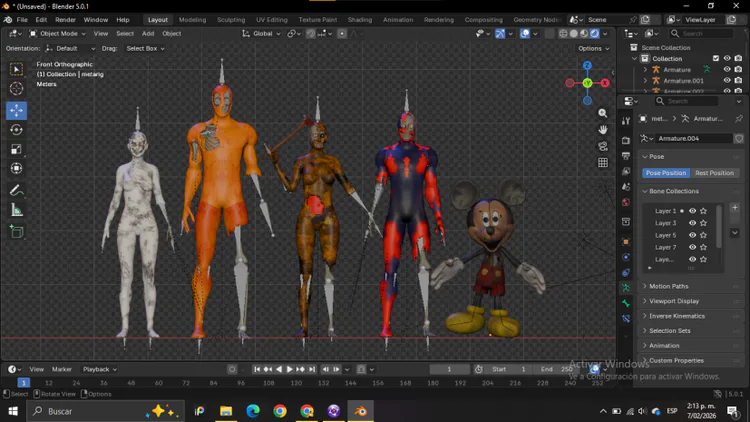Open the World properties tab
Viewport: 750px width, 422px height.
626,202
